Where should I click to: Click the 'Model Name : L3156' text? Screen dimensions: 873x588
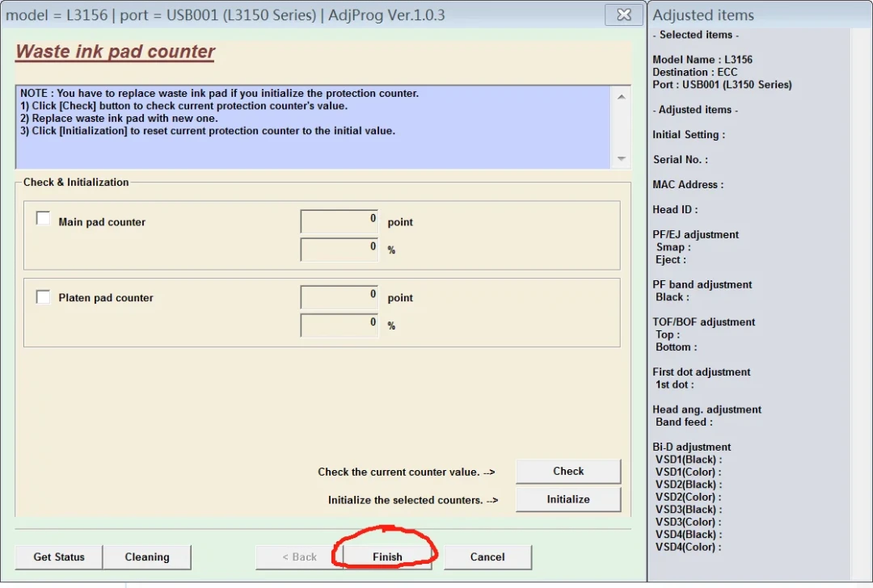pyautogui.click(x=702, y=60)
